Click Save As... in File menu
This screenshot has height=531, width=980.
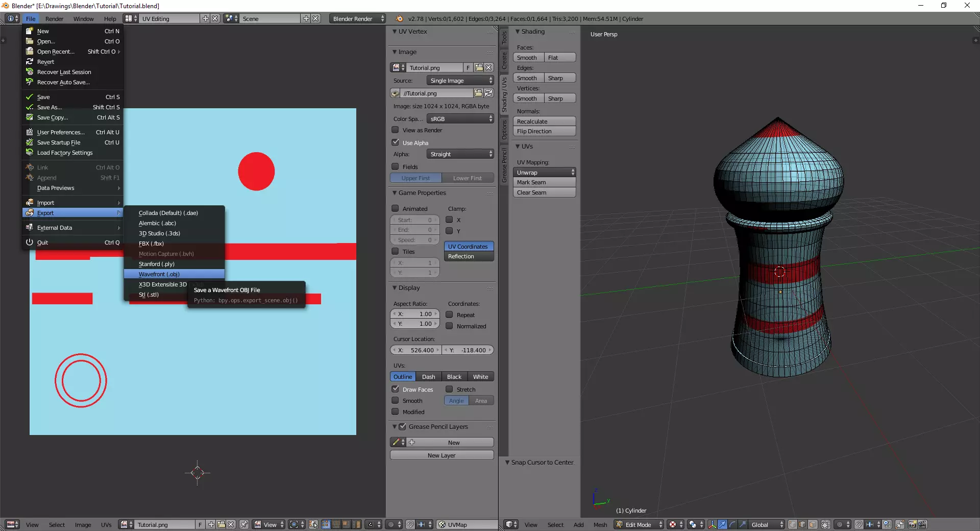50,107
